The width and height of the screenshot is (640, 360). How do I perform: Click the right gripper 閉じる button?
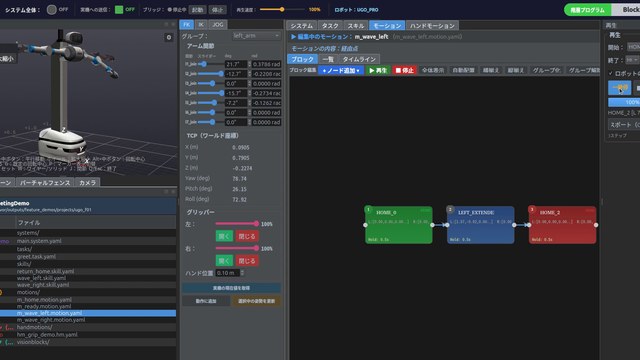point(247,260)
